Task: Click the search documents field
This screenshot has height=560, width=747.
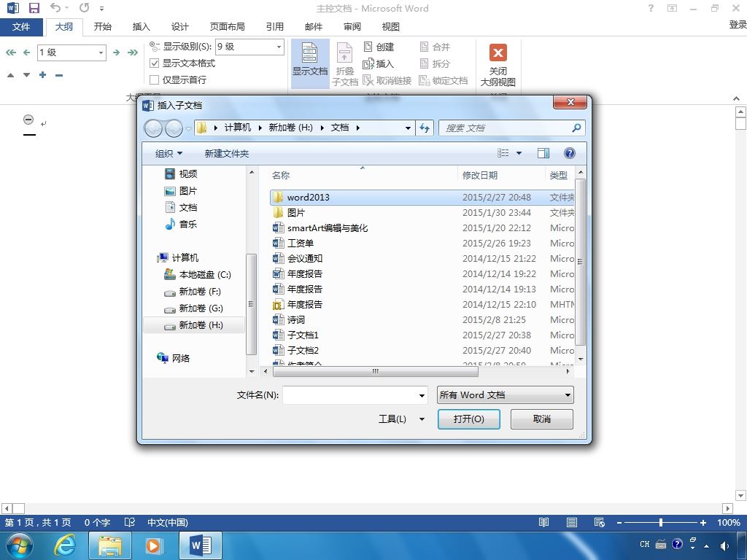Action: click(x=511, y=128)
